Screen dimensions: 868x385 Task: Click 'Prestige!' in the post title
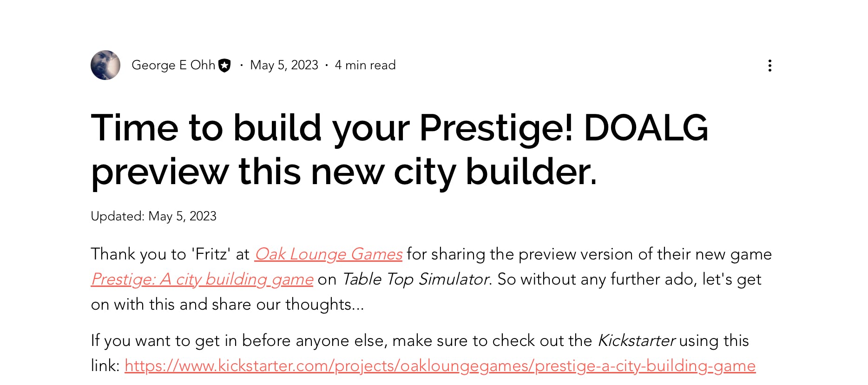point(496,128)
